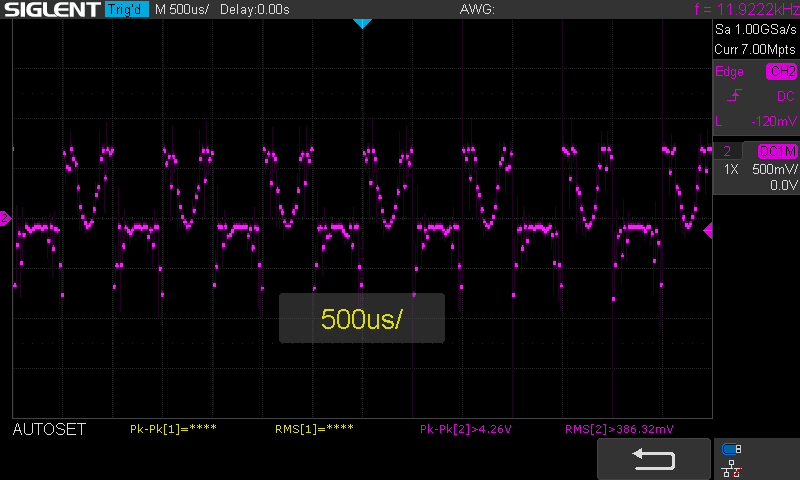Click the 500us/ timebase popup
800x480 pixels.
point(362,318)
